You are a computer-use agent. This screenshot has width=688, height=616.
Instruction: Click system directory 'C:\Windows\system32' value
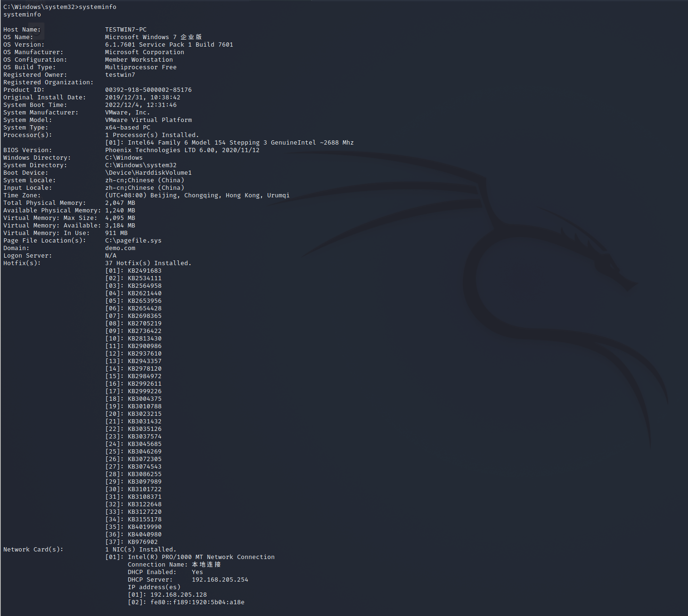point(141,165)
